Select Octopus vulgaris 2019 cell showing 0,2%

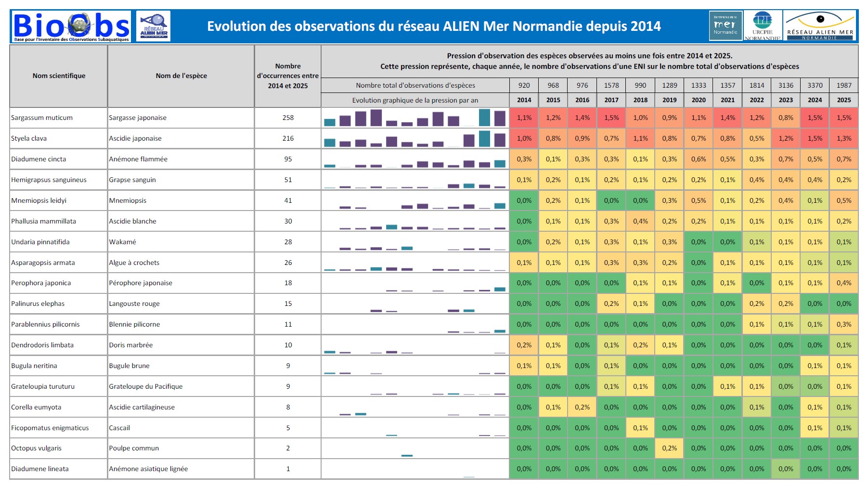669,448
